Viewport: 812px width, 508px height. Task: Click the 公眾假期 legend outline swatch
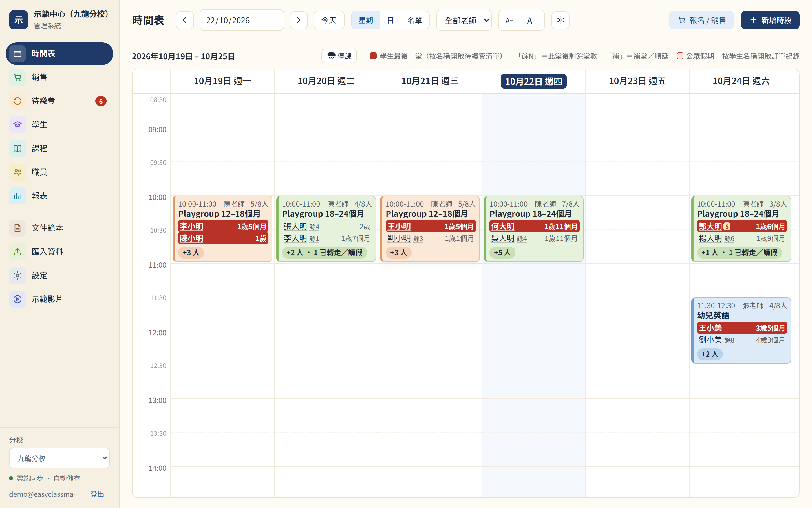click(x=680, y=56)
